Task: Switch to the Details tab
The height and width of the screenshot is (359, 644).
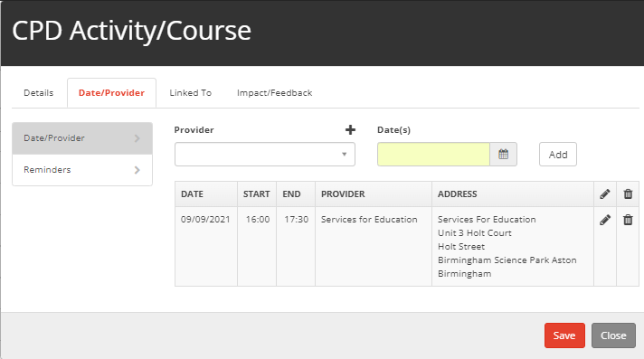Action: click(39, 93)
